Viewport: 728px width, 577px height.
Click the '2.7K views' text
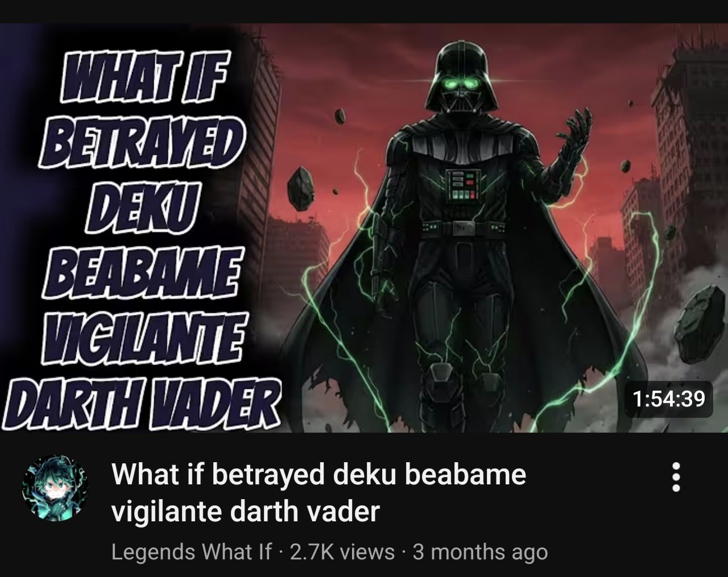(342, 551)
